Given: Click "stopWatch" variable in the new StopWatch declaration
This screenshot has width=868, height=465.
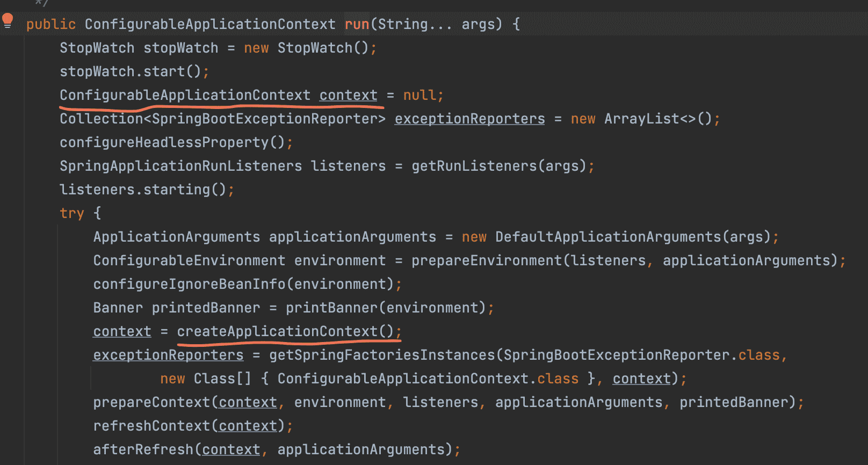Looking at the screenshot, I should coord(181,48).
